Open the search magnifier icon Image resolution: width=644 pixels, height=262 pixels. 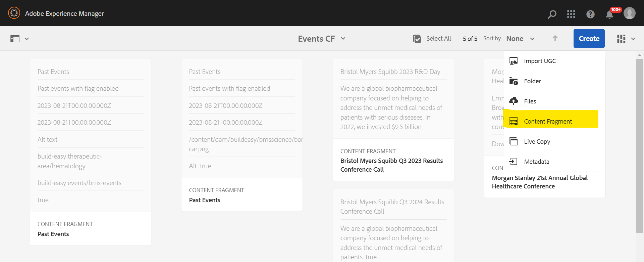click(x=552, y=14)
